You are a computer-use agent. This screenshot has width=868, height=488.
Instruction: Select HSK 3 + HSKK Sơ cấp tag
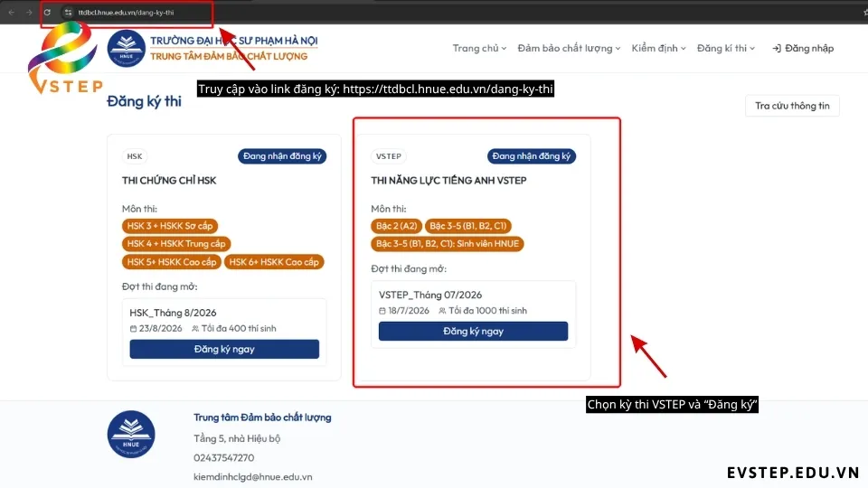point(170,226)
